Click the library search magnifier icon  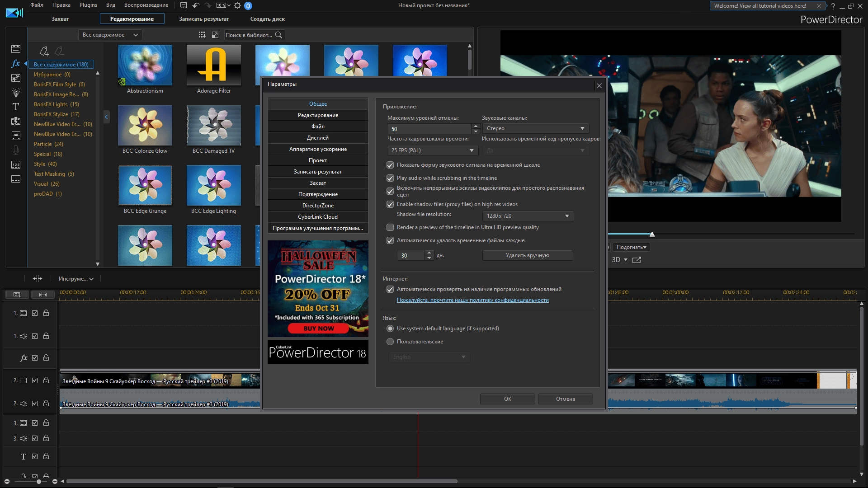point(279,35)
